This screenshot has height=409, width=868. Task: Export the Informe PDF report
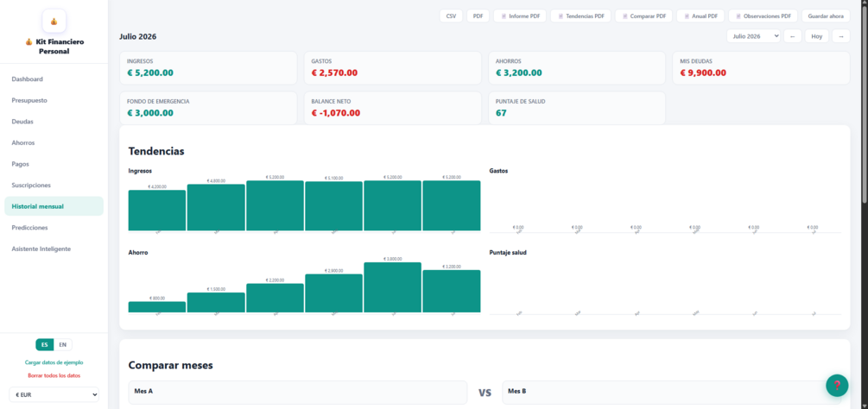[x=520, y=16]
